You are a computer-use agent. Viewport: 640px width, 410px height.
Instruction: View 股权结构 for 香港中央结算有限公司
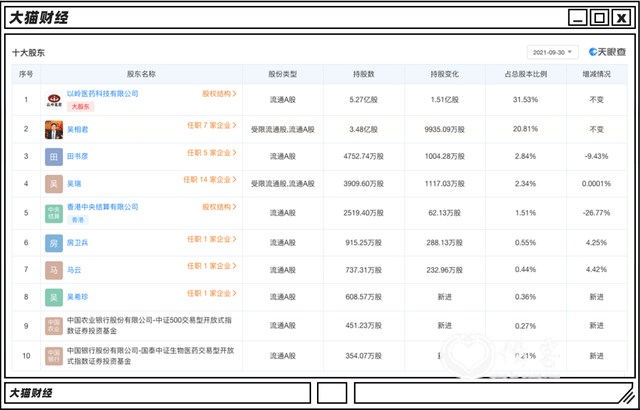tap(219, 207)
